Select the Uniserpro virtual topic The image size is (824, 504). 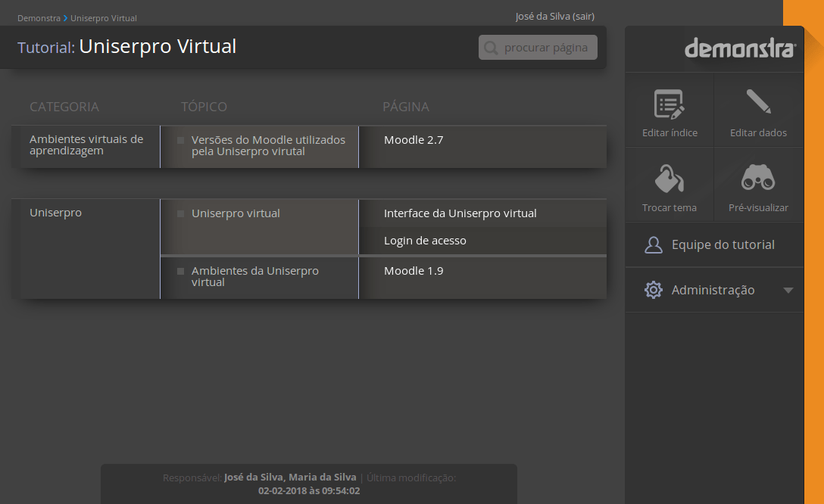click(236, 213)
